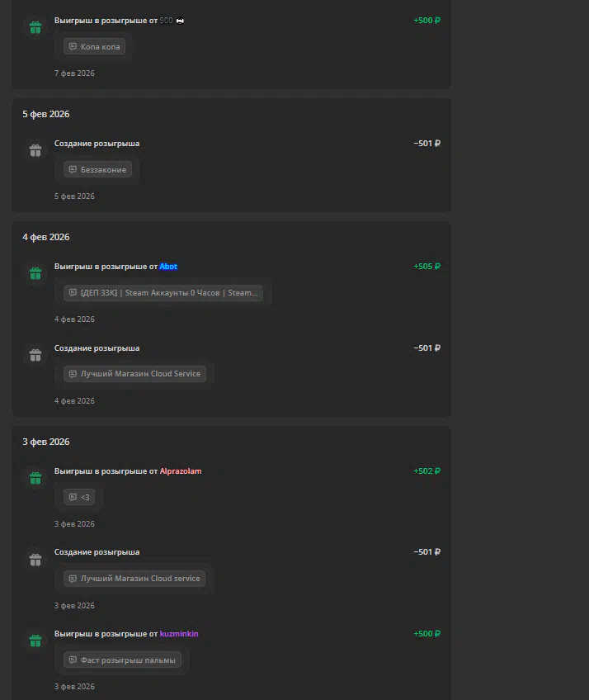This screenshot has height=700, width=589.
Task: Click the +505 ₽ amount
Action: tap(426, 267)
